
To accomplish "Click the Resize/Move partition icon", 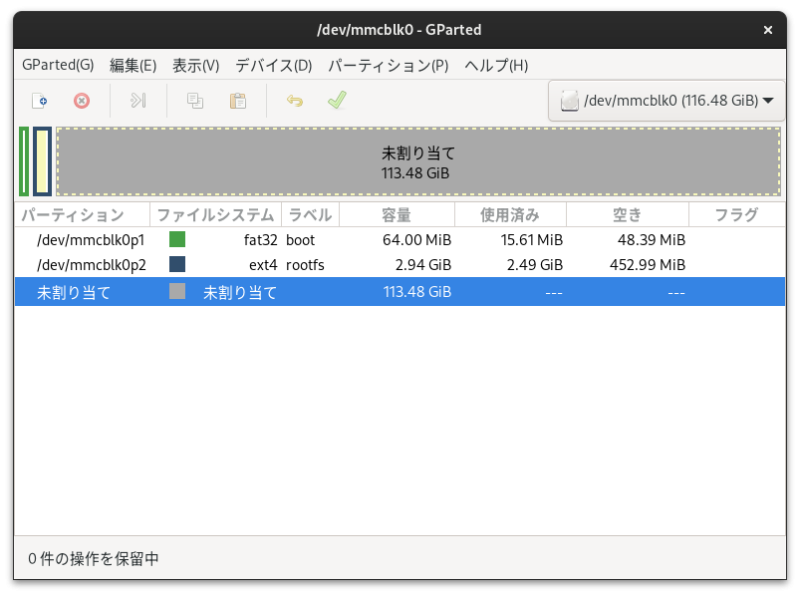I will (x=138, y=101).
